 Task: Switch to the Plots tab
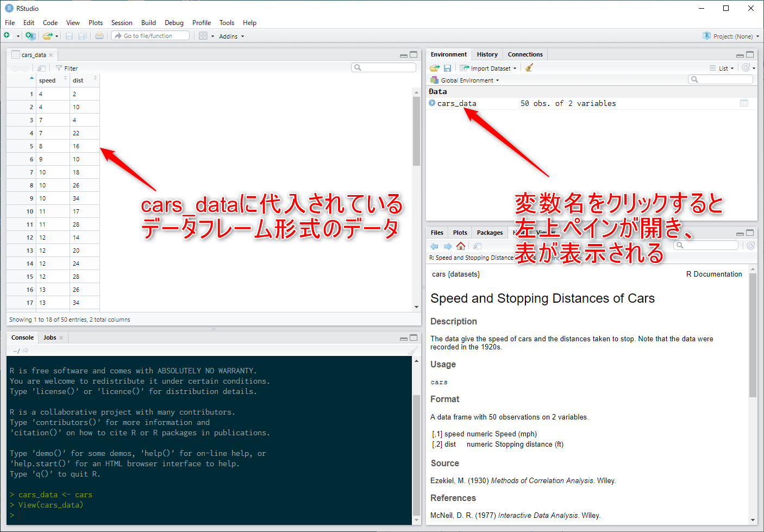click(460, 233)
